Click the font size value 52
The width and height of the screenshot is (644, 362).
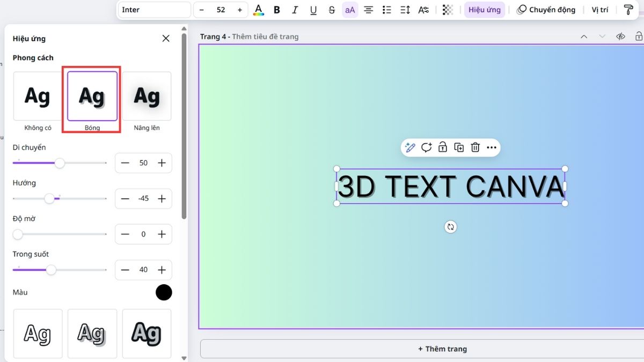click(221, 10)
